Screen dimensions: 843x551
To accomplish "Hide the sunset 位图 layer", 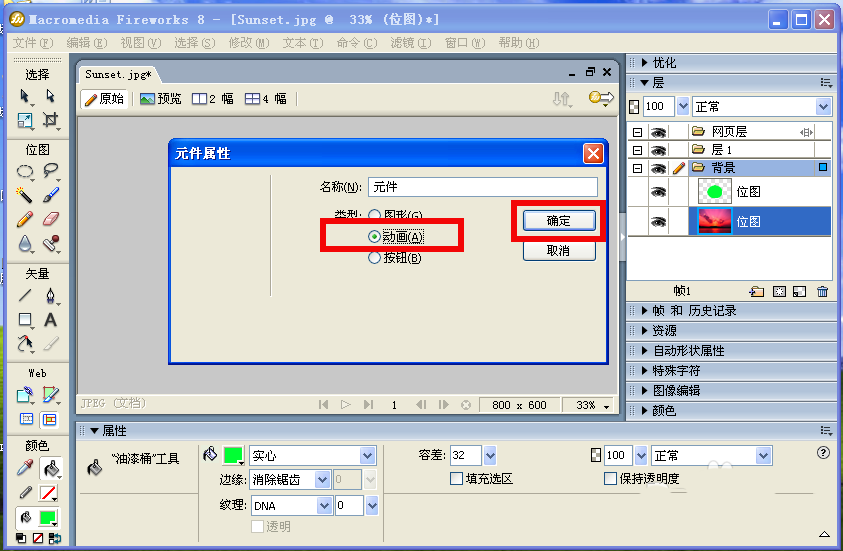I will coord(658,221).
